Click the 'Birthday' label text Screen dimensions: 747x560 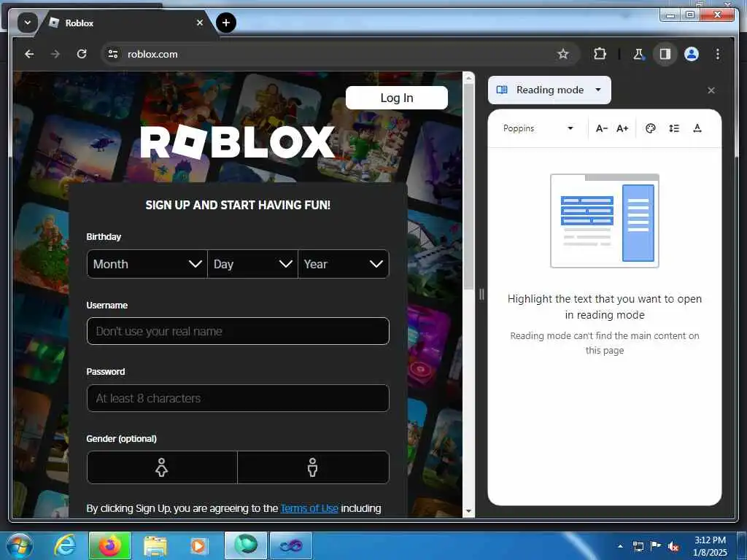click(x=104, y=237)
